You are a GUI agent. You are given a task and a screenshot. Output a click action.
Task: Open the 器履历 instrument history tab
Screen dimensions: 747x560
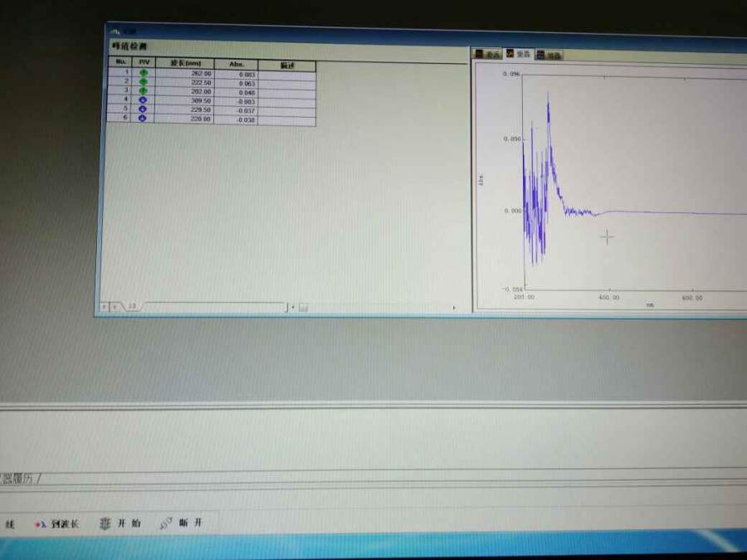(20, 478)
